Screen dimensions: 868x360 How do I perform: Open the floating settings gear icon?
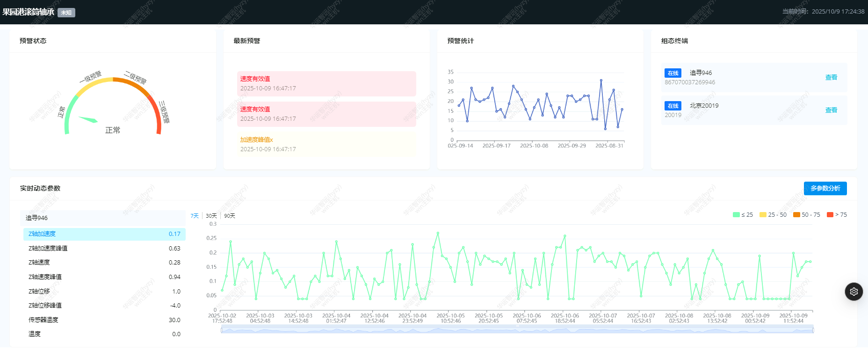tap(854, 292)
